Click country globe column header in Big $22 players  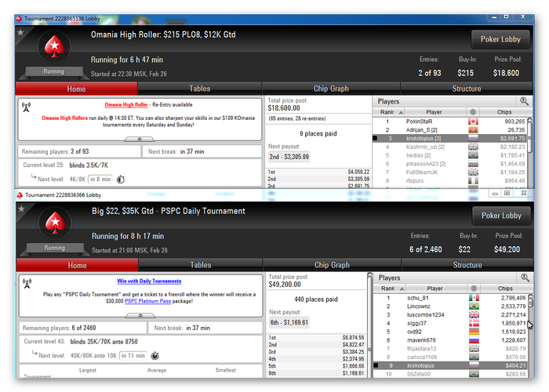[474, 289]
